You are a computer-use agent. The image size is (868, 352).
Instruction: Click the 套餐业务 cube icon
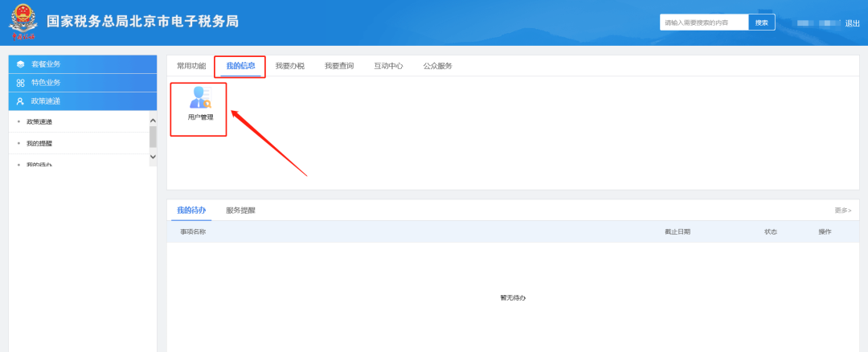coord(20,64)
